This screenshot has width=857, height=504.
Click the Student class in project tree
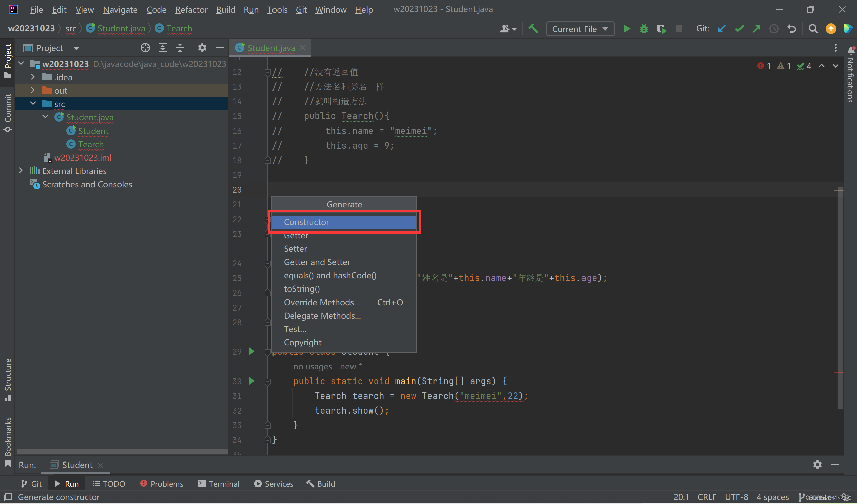point(92,130)
